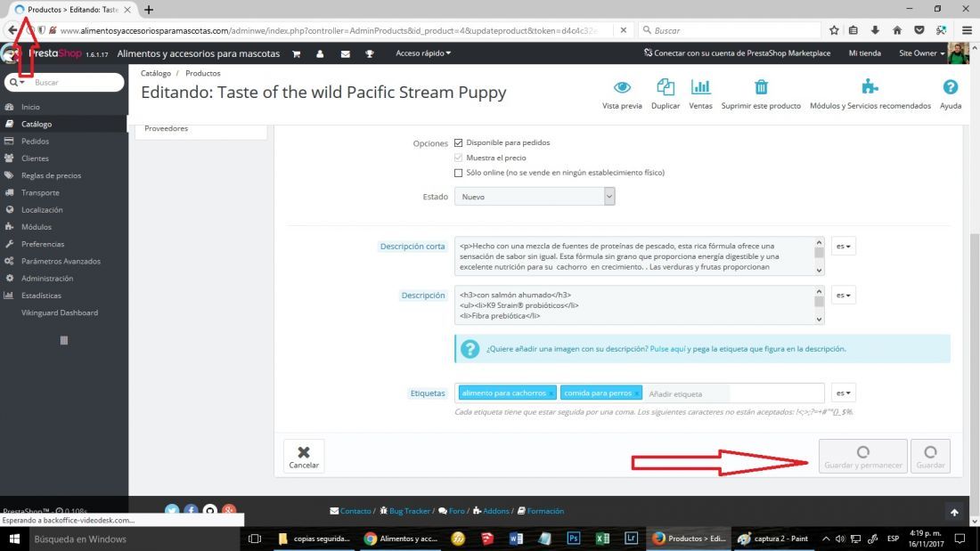Image resolution: width=980 pixels, height=551 pixels.
Task: Open Módulos y Servicios recomendados puzzle icon
Action: (870, 87)
